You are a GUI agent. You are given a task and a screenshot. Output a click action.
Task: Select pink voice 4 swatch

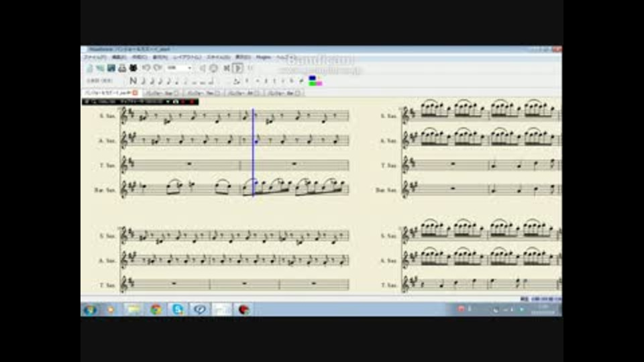click(x=319, y=83)
